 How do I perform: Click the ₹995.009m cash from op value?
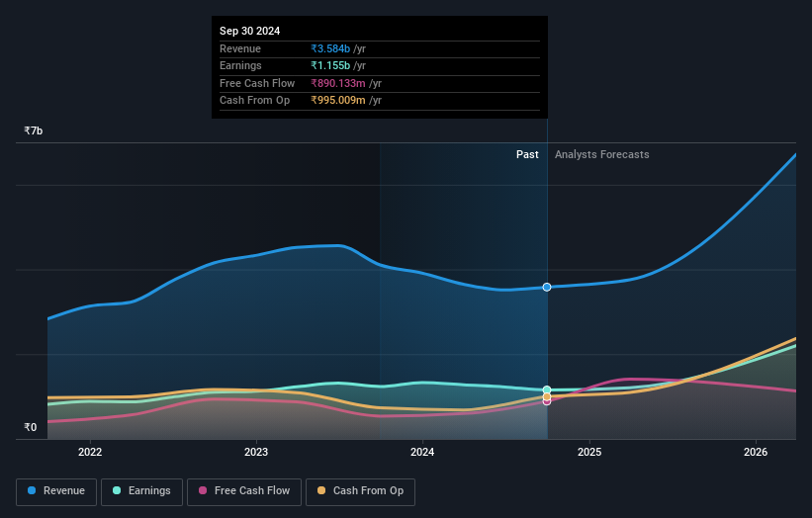(x=338, y=101)
